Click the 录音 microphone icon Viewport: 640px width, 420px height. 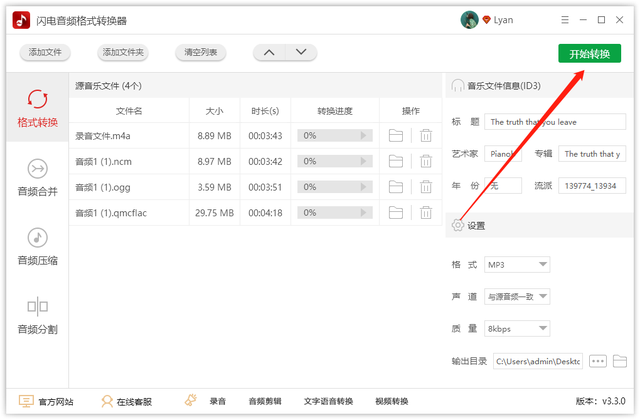pos(191,400)
